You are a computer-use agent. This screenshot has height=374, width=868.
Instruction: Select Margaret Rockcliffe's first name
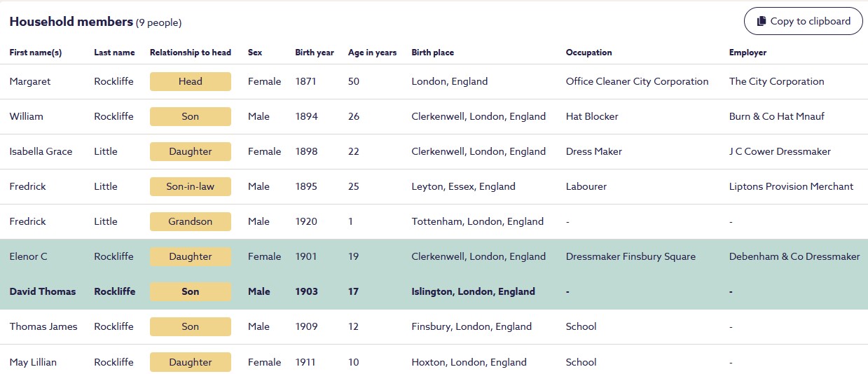[30, 81]
